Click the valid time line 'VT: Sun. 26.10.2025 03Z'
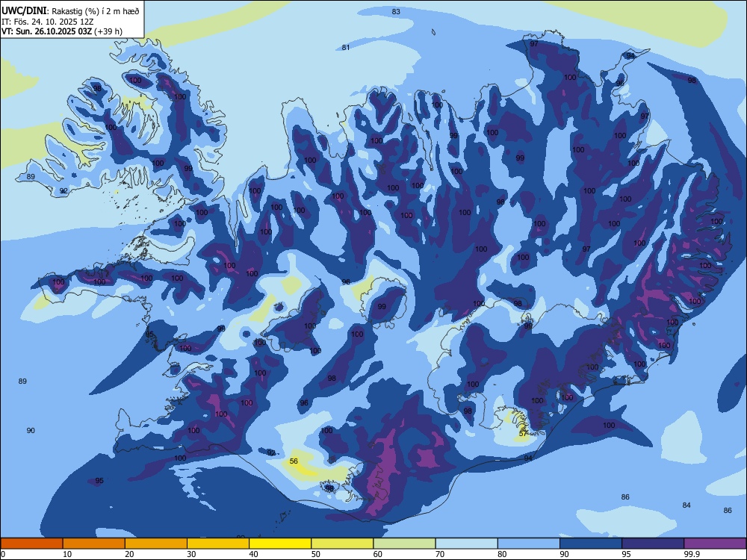The height and width of the screenshot is (560, 747). [x=46, y=31]
